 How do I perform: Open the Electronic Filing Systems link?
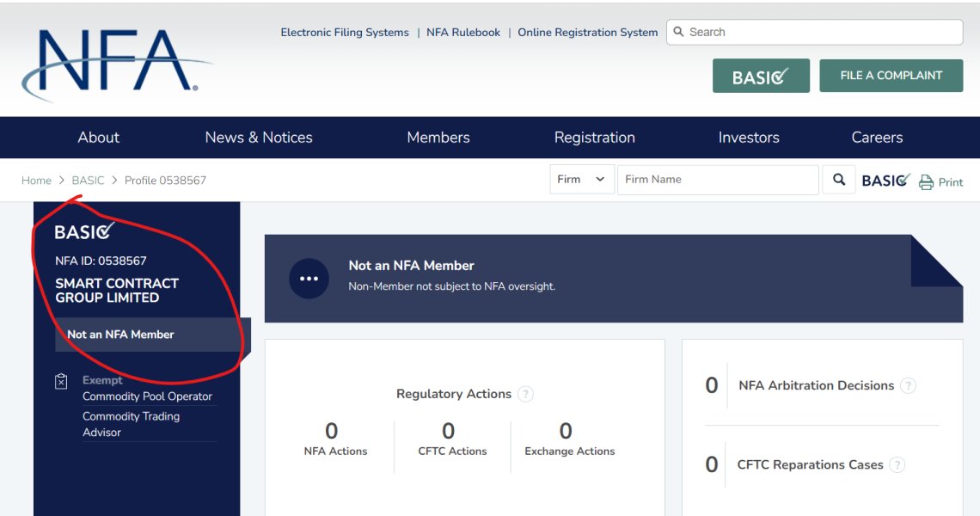pos(345,33)
